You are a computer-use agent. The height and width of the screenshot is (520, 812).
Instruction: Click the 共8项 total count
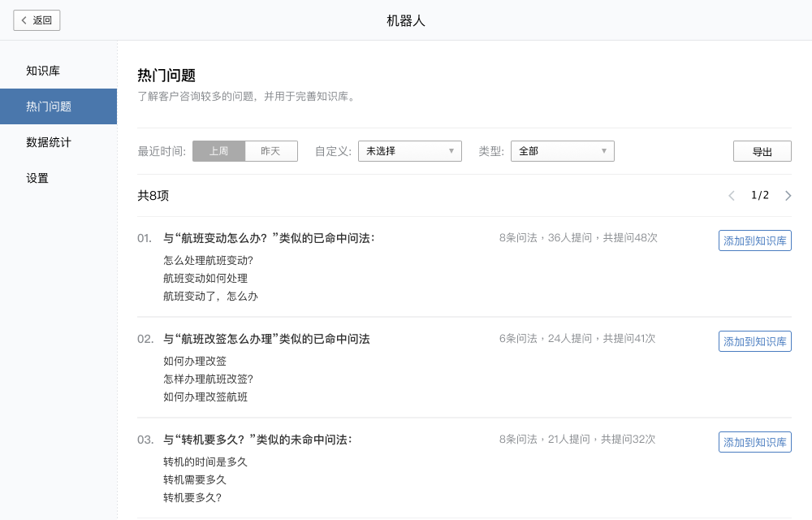click(153, 196)
